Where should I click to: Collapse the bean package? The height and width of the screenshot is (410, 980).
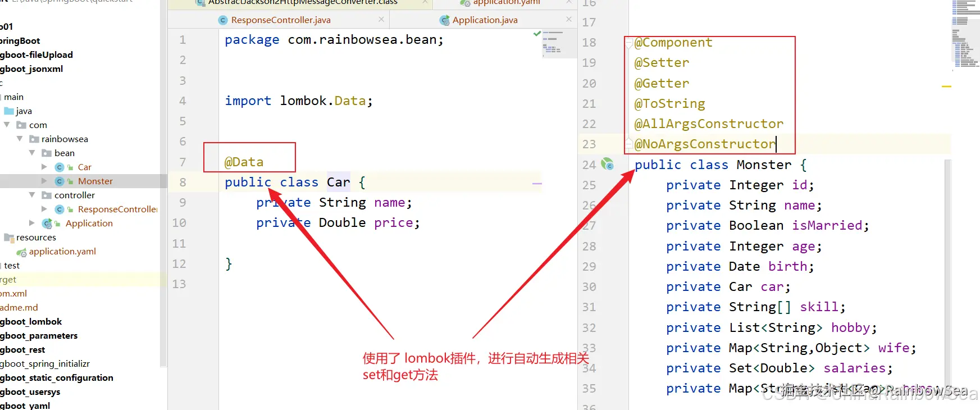click(x=32, y=153)
